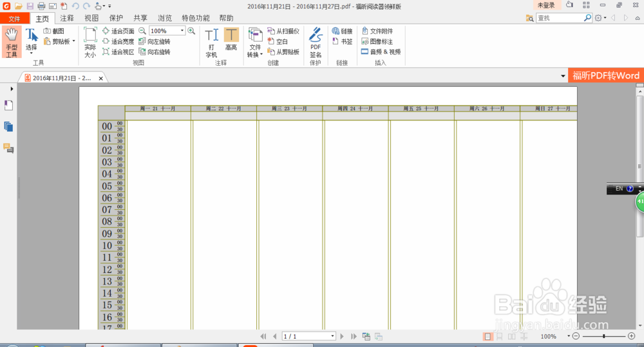The image size is (644, 347).
Task: Open the Help (帮助) tab
Action: tap(226, 18)
